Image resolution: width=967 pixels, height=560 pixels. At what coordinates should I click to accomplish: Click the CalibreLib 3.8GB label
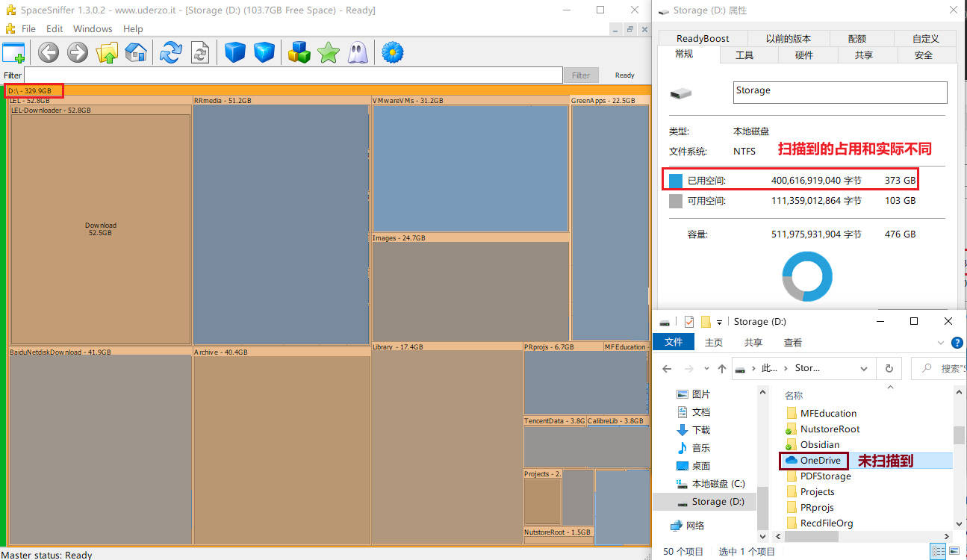[x=615, y=421]
